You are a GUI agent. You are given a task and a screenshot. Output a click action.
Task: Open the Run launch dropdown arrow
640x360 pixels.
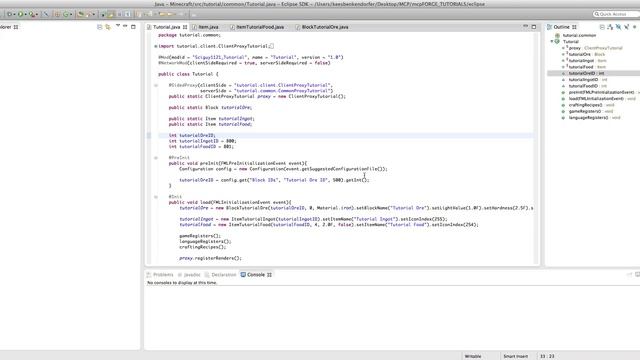pos(25,14)
